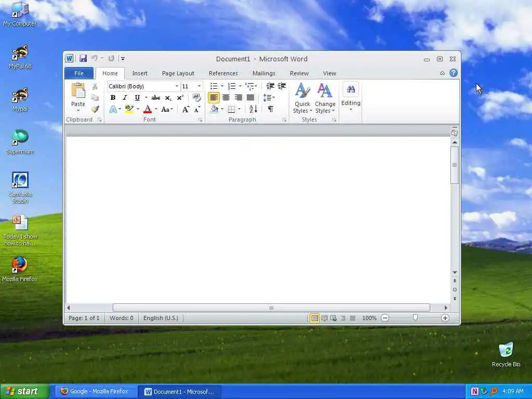The image size is (532, 399).
Task: Toggle Subscript formatting
Action: [168, 98]
